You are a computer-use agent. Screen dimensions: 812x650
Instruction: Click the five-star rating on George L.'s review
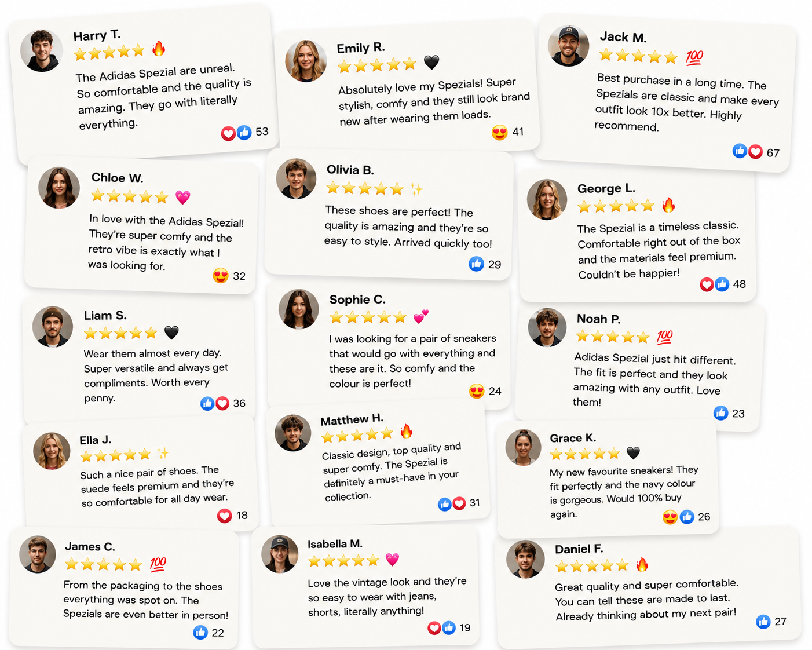point(616,206)
